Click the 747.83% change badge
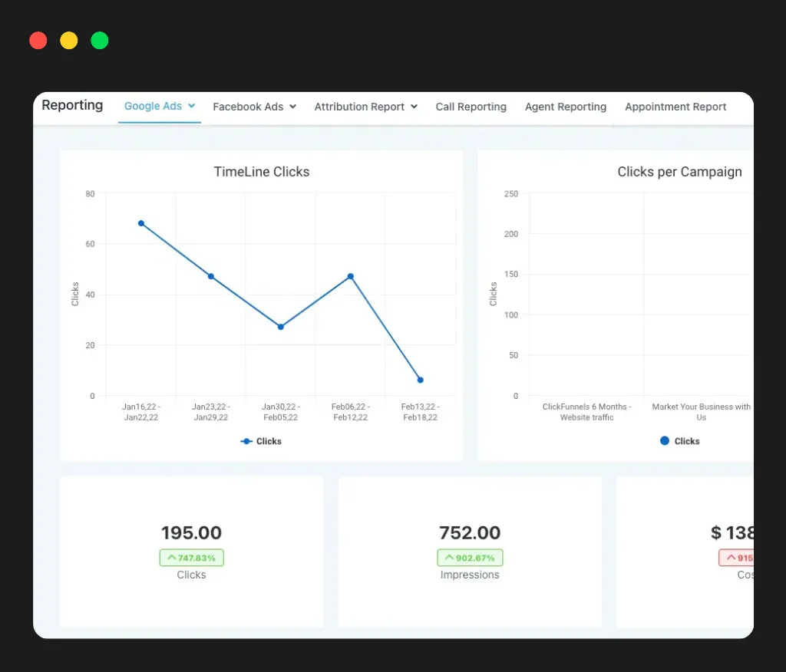The width and height of the screenshot is (786, 672). [x=191, y=558]
